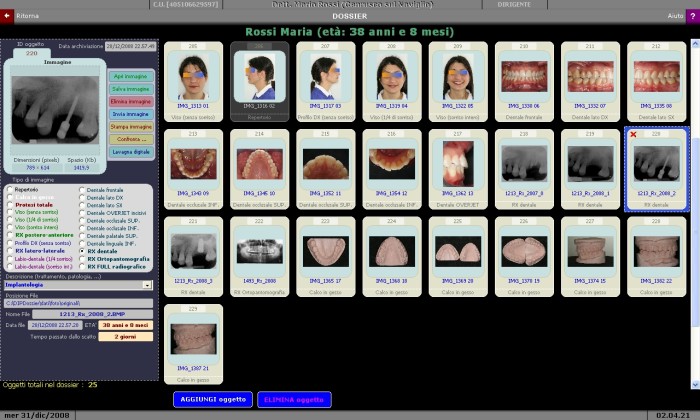Select thumbnail 219 RX dentale

pyautogui.click(x=590, y=169)
